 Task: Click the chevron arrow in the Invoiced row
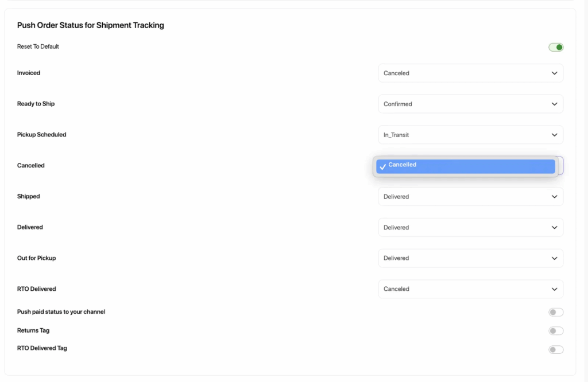pos(554,73)
